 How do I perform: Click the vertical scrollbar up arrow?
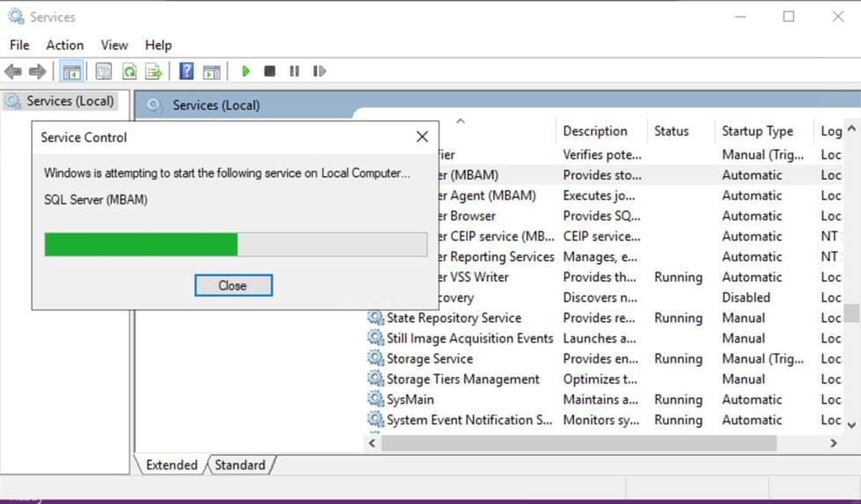click(x=851, y=129)
